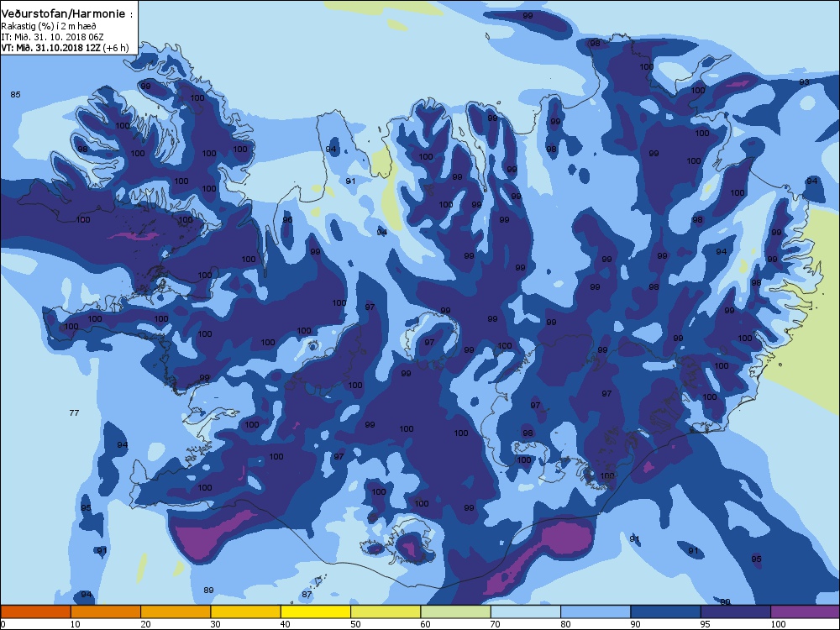Click the legend scale tick label '50'
This screenshot has height=630, width=840.
coord(355,624)
